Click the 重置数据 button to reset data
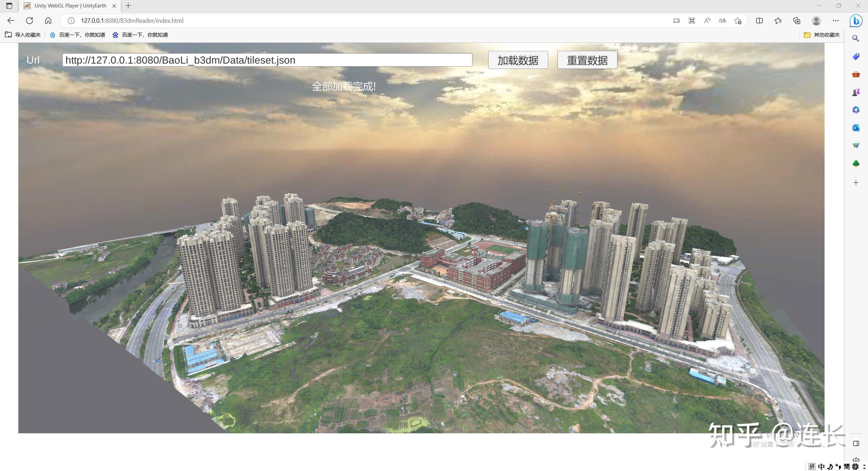Image resolution: width=868 pixels, height=471 pixels. click(587, 60)
